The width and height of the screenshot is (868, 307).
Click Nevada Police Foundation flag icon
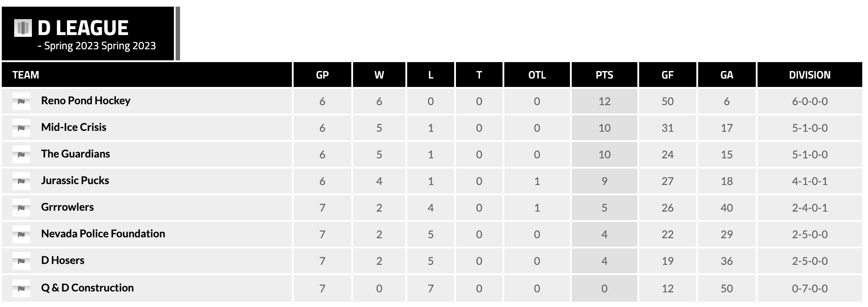pyautogui.click(x=21, y=234)
